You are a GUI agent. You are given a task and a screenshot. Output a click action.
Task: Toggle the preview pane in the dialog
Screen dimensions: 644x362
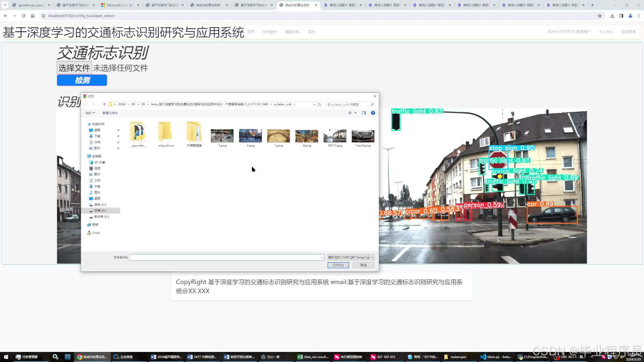click(x=364, y=113)
